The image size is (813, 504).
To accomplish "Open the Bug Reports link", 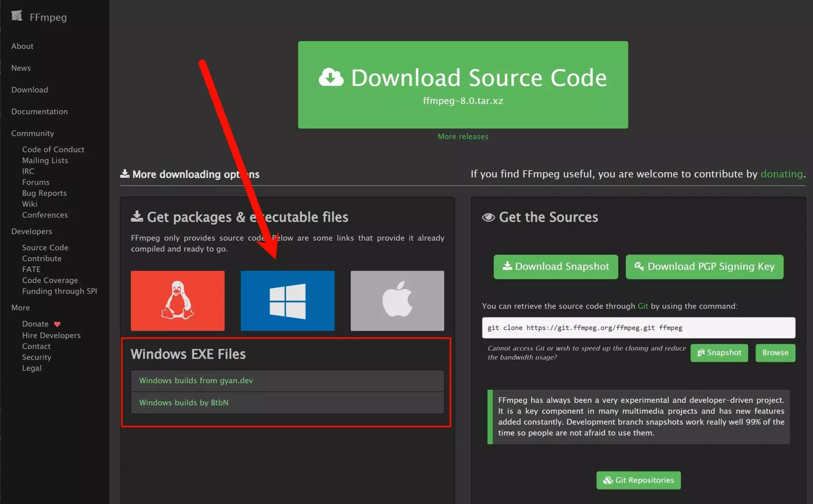I will tap(44, 193).
